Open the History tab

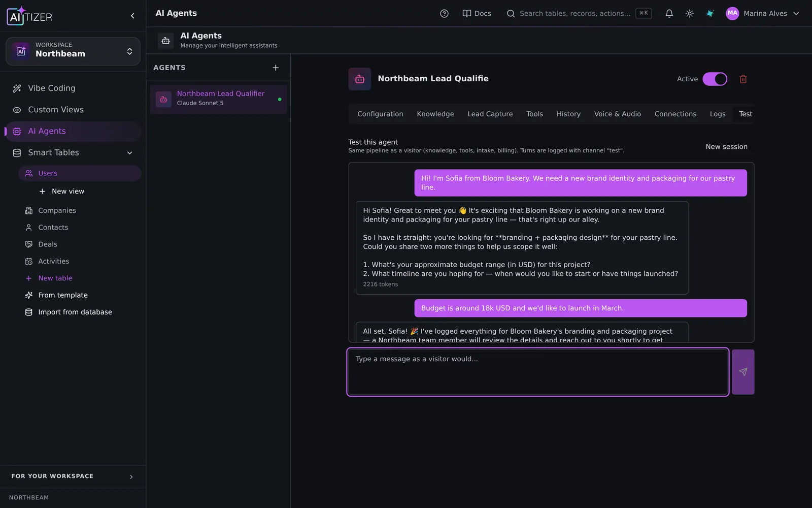(568, 114)
